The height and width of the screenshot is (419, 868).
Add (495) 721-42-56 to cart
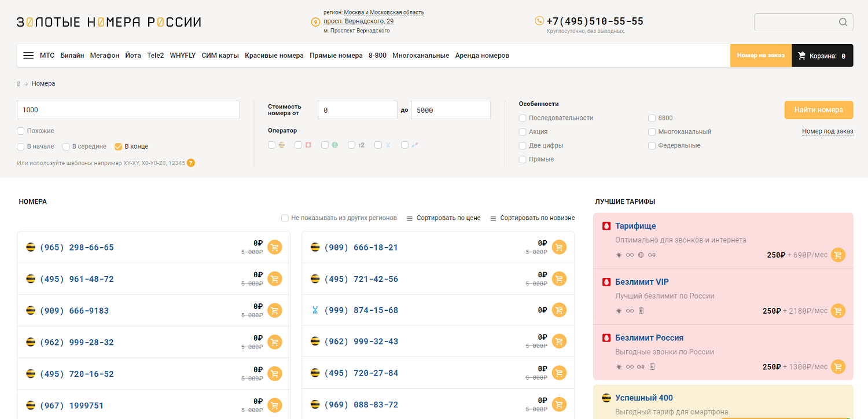click(559, 279)
